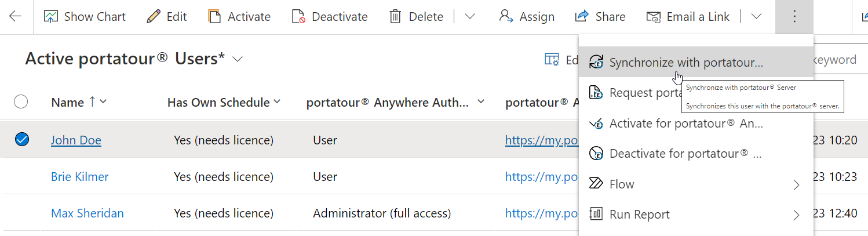The width and height of the screenshot is (868, 236).
Task: Click the Deactivate command
Action: pyautogui.click(x=329, y=17)
